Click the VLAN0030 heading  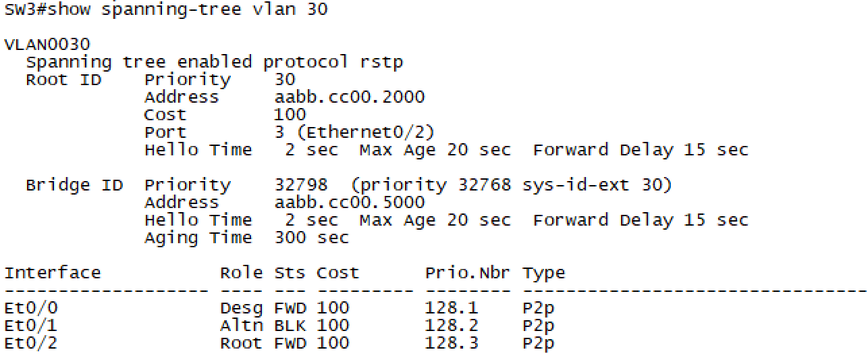coord(47,45)
